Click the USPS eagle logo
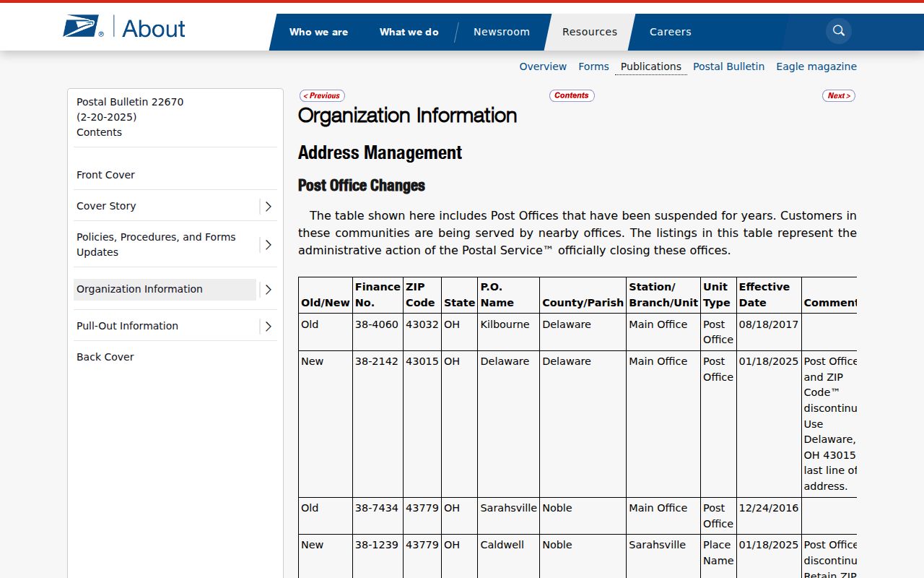This screenshot has width=924, height=578. coord(83,27)
